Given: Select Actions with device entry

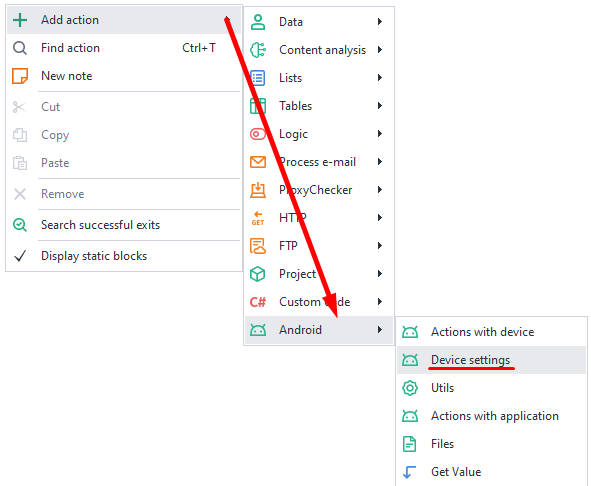Looking at the screenshot, I should click(x=491, y=332).
